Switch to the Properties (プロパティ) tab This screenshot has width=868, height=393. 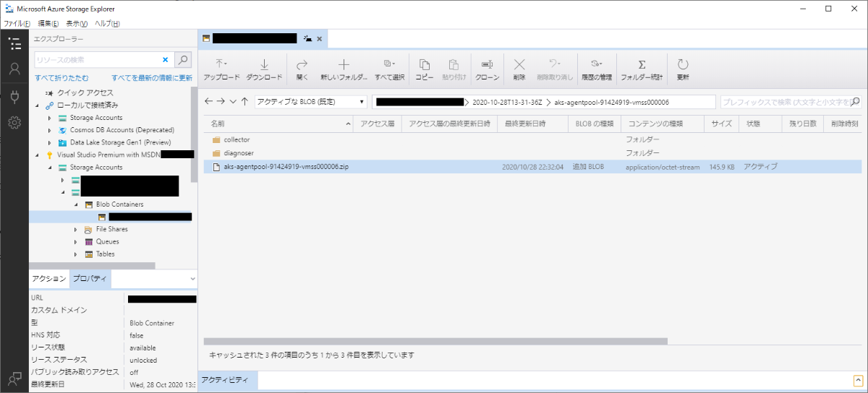pos(90,279)
